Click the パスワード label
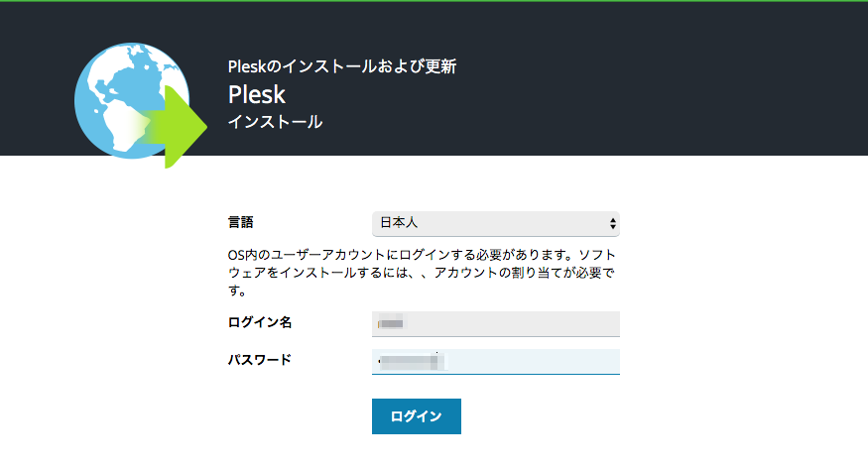 tap(260, 359)
